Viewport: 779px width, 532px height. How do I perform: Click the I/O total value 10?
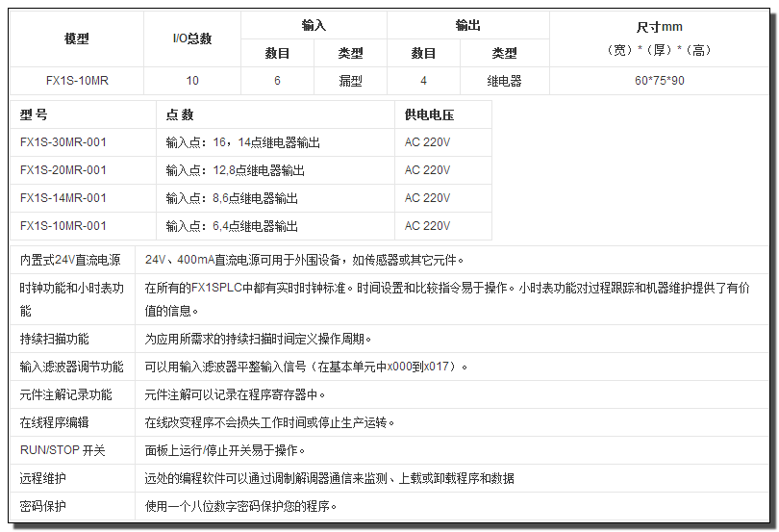tap(192, 81)
